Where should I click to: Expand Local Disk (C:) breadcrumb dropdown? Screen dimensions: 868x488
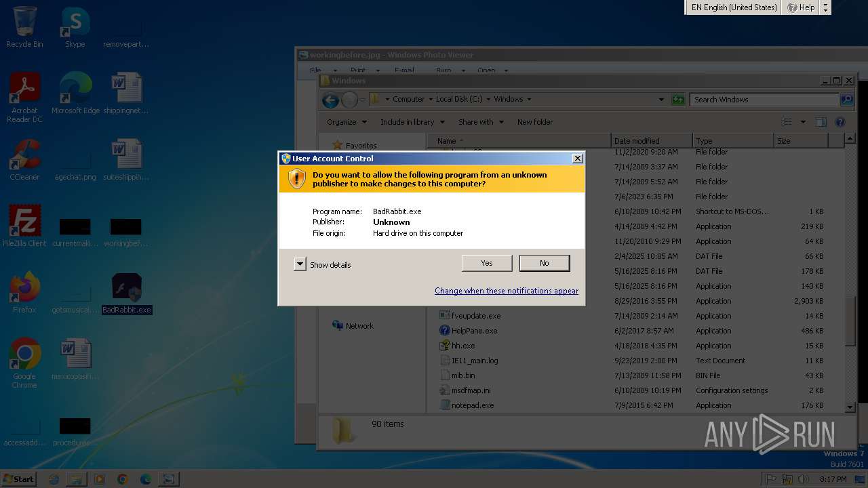click(488, 99)
